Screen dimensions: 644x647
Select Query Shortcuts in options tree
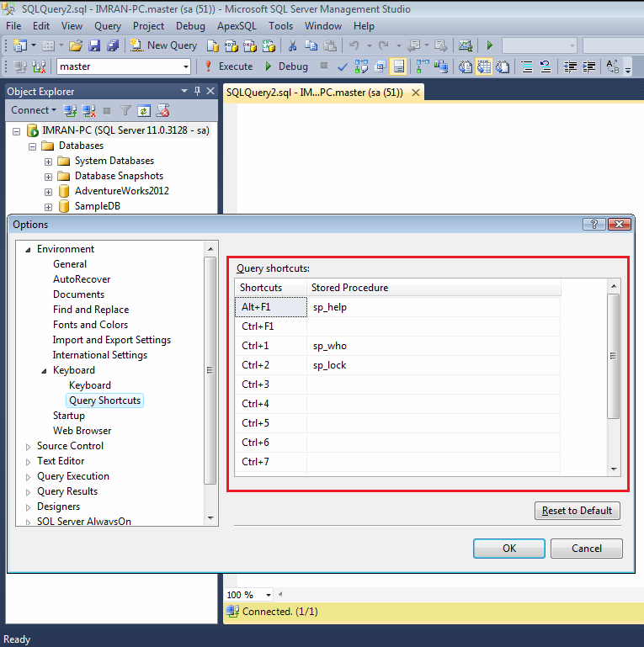click(x=105, y=400)
